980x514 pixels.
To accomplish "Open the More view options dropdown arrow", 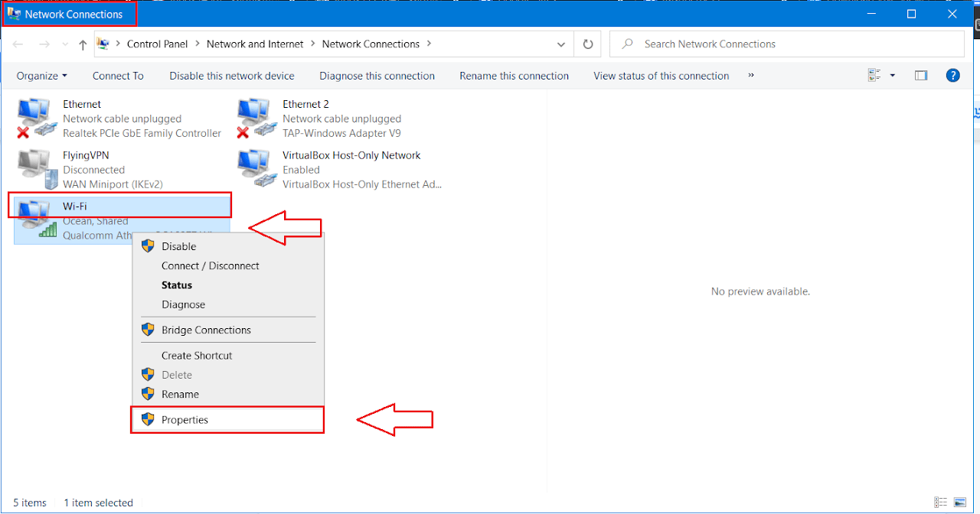I will (x=893, y=76).
